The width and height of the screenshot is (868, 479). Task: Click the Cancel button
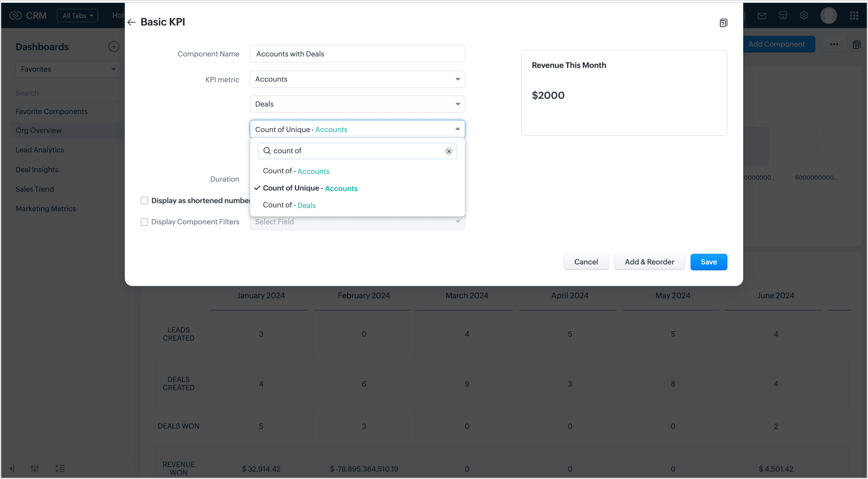(586, 262)
